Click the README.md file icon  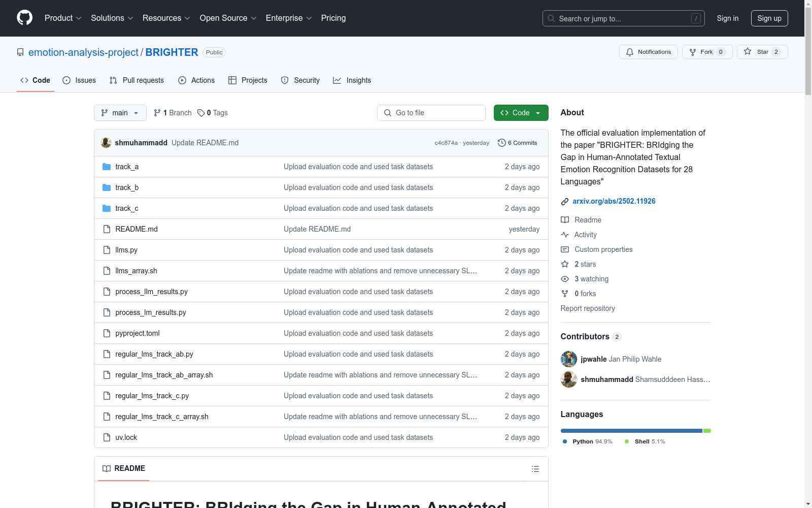[107, 229]
